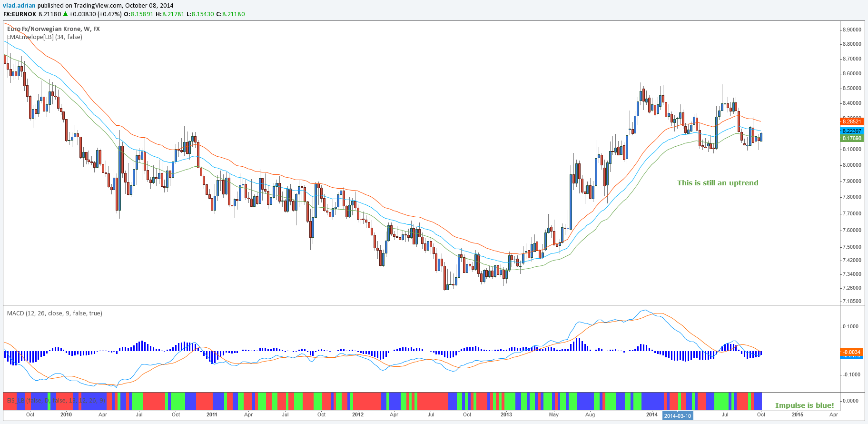This screenshot has height=424, width=868.
Task: Click the 0.1000 MACD axis label
Action: (851, 327)
